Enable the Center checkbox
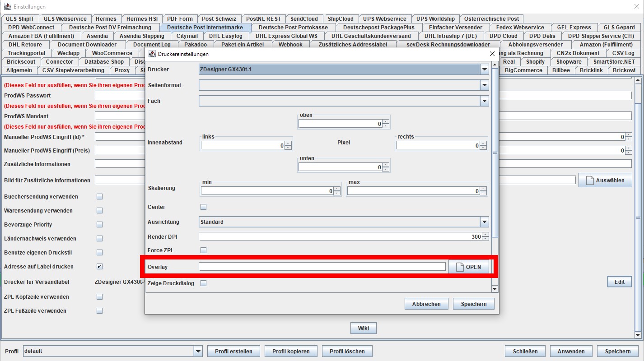The image size is (644, 361). [x=203, y=207]
